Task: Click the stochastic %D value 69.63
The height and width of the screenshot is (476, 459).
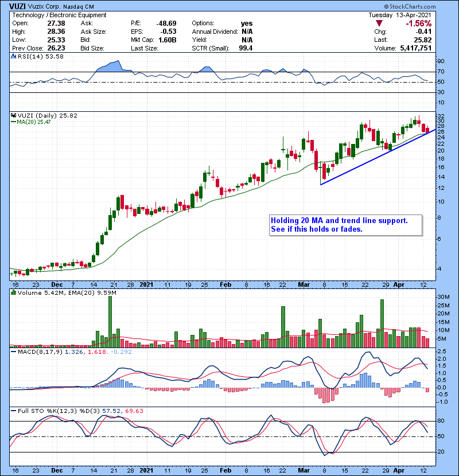Action: tap(134, 411)
